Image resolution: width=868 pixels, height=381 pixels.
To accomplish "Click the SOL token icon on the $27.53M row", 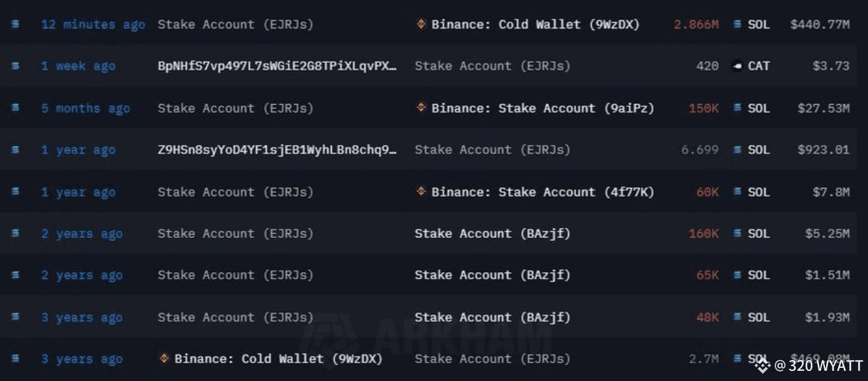I will (737, 108).
